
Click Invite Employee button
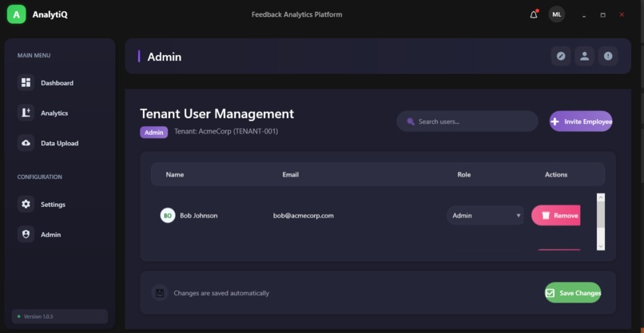coord(581,121)
